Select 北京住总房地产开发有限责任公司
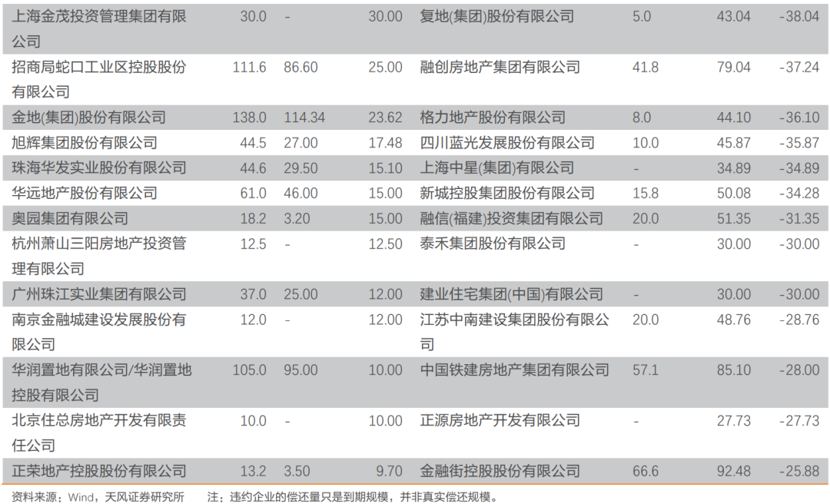The height and width of the screenshot is (504, 830). (x=99, y=433)
